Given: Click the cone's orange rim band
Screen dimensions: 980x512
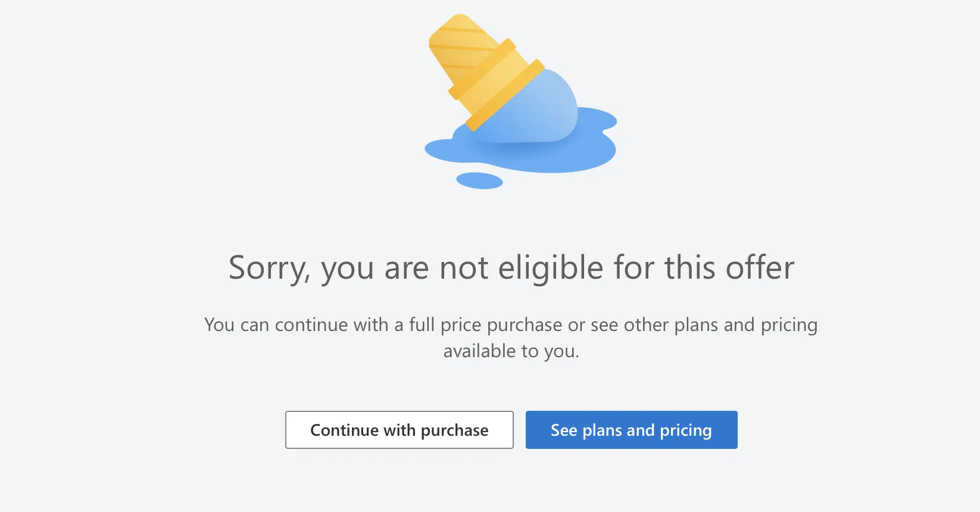Looking at the screenshot, I should (x=505, y=95).
